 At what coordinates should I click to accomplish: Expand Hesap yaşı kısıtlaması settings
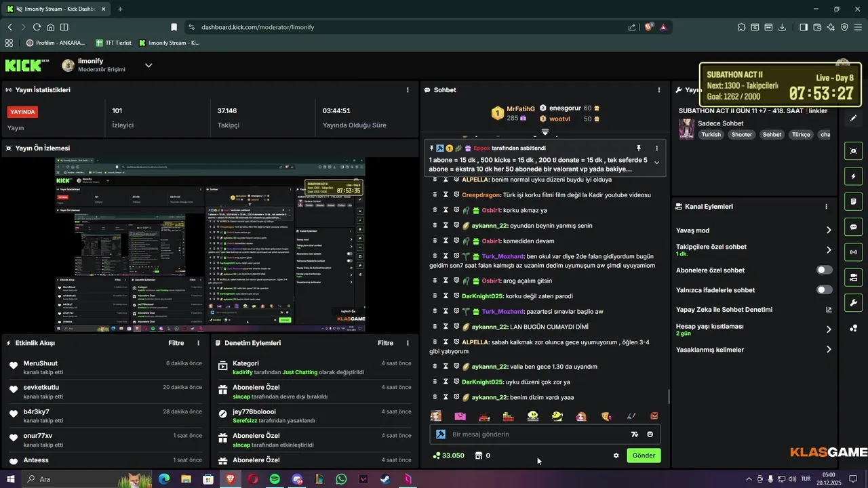tap(829, 329)
